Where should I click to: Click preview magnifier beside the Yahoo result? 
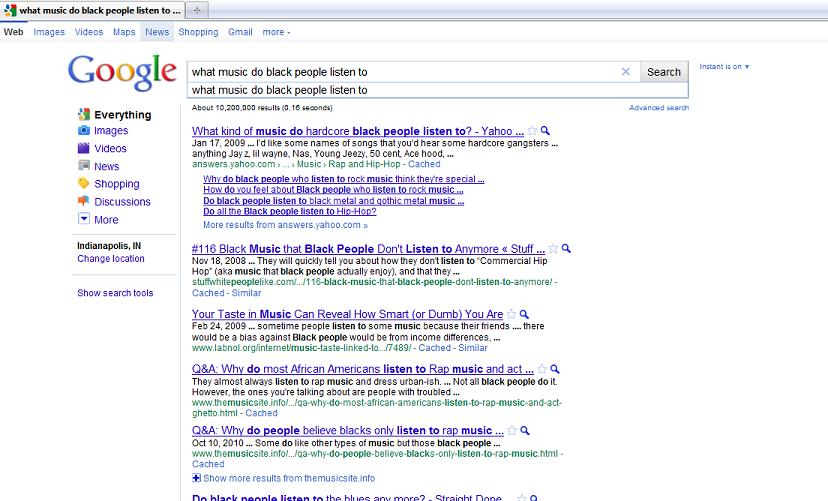(x=545, y=131)
